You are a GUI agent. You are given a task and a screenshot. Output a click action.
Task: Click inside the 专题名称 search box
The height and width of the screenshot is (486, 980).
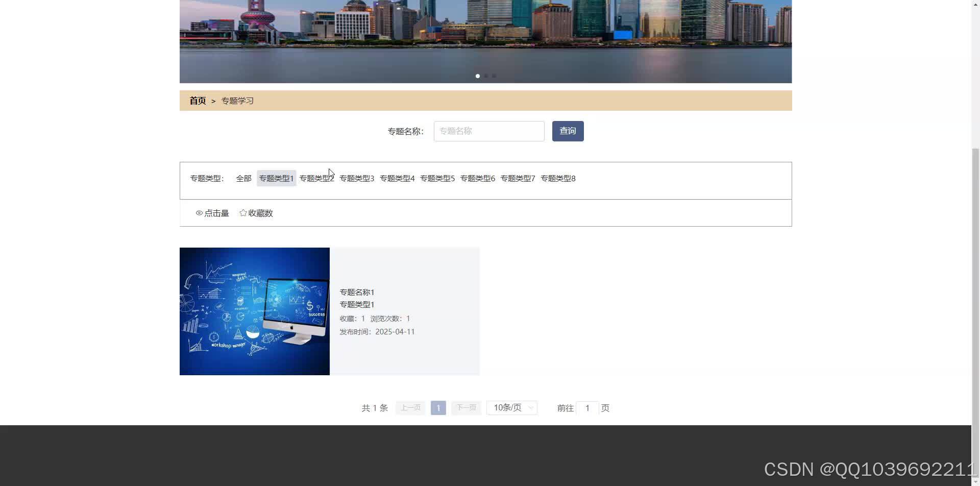point(488,131)
